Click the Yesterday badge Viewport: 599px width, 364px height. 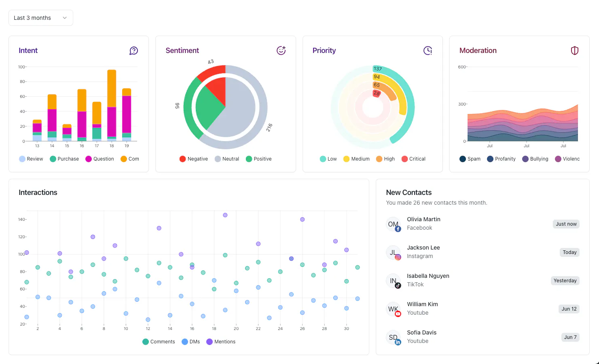(565, 281)
